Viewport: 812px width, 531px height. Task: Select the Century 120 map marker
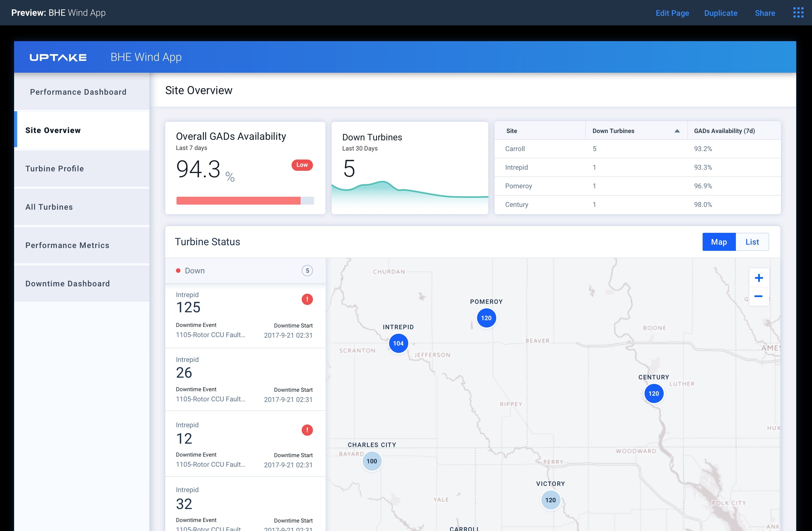[653, 393]
